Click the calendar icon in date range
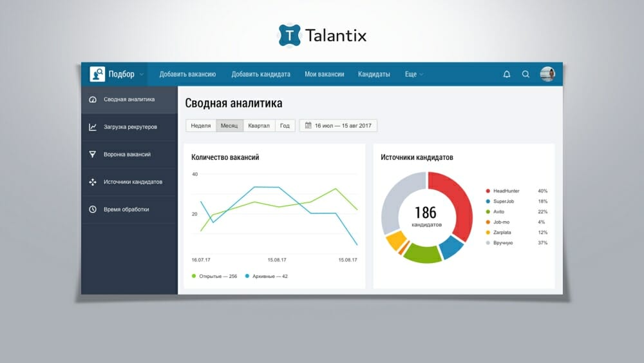The width and height of the screenshot is (644, 363). click(x=308, y=125)
